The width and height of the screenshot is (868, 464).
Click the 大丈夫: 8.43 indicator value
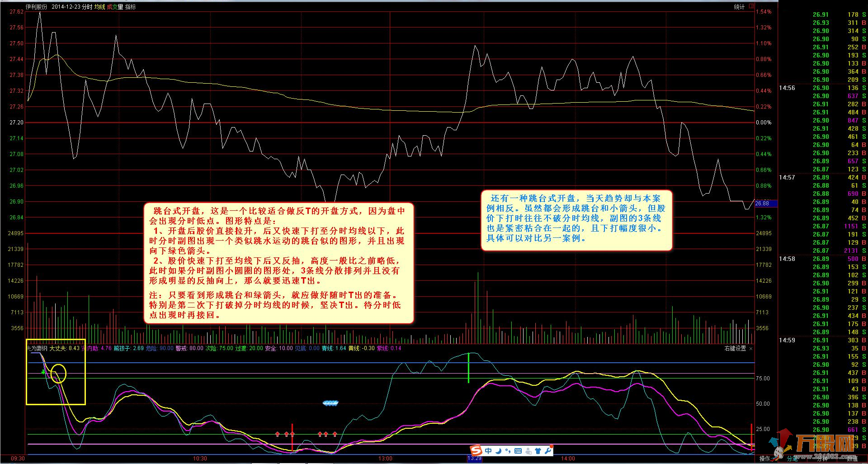(64, 348)
